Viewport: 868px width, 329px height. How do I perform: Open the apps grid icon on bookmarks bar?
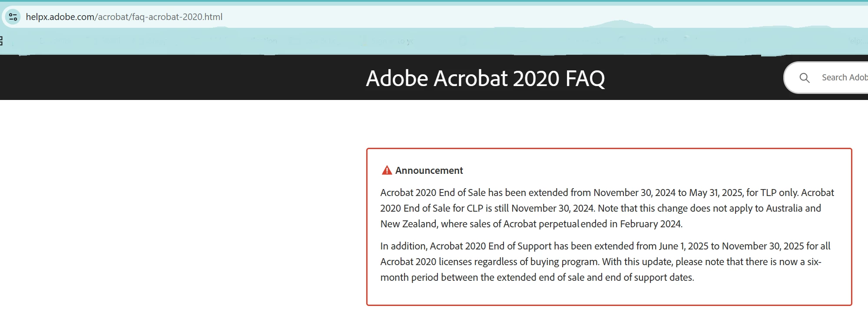pos(1,41)
